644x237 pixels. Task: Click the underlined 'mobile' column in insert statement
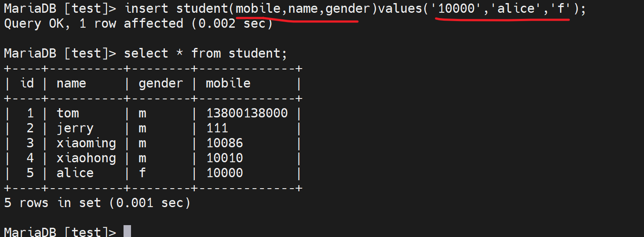click(258, 8)
